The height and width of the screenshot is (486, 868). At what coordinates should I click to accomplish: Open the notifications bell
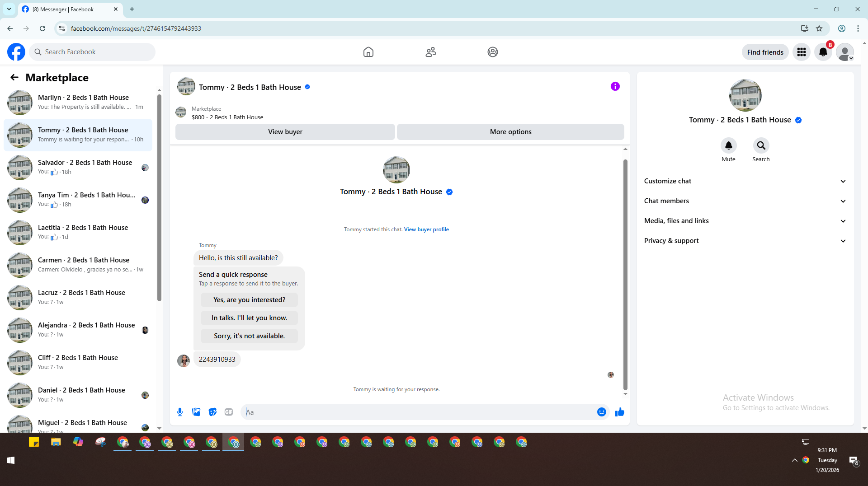point(823,52)
